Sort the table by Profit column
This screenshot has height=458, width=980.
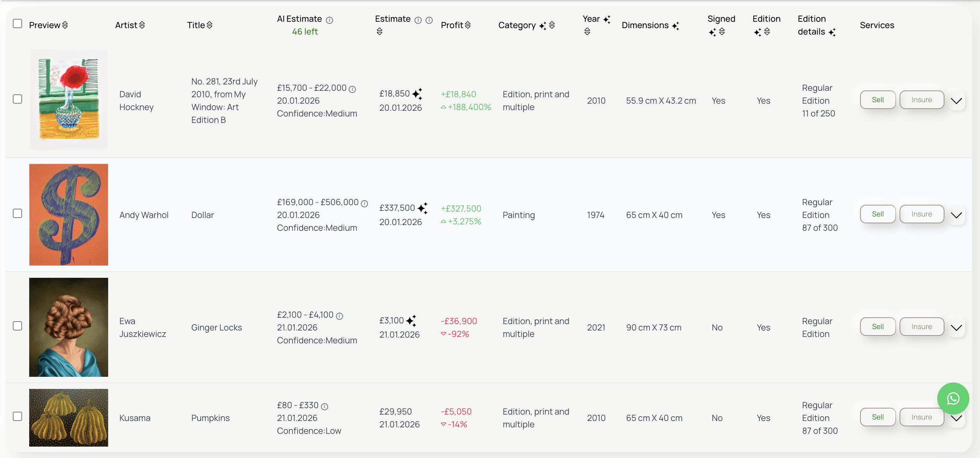click(468, 25)
